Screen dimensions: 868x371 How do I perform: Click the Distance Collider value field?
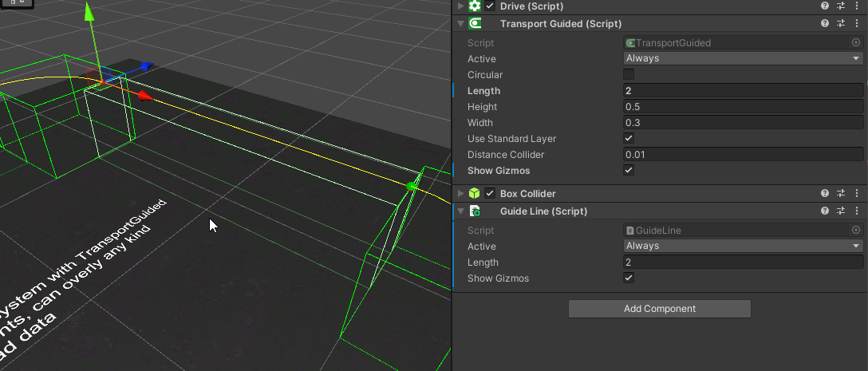pyautogui.click(x=743, y=155)
